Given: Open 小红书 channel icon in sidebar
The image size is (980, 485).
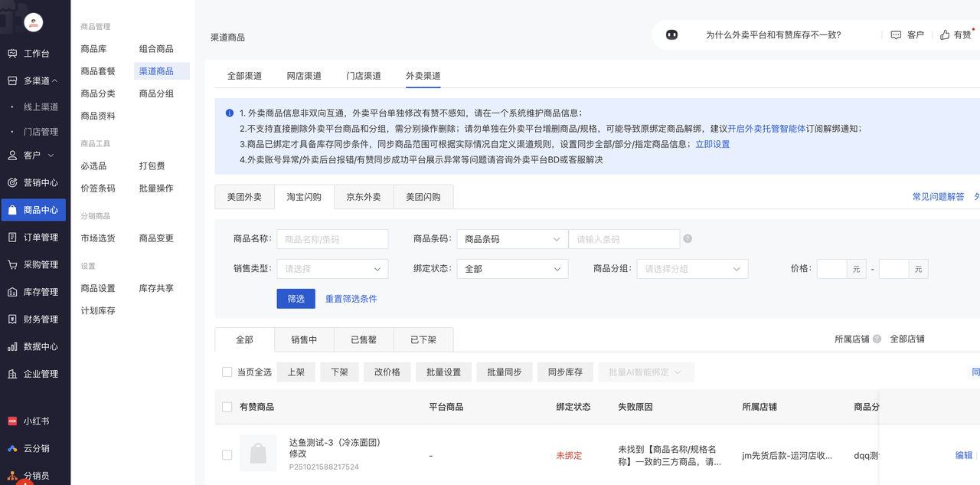Looking at the screenshot, I should [12, 421].
